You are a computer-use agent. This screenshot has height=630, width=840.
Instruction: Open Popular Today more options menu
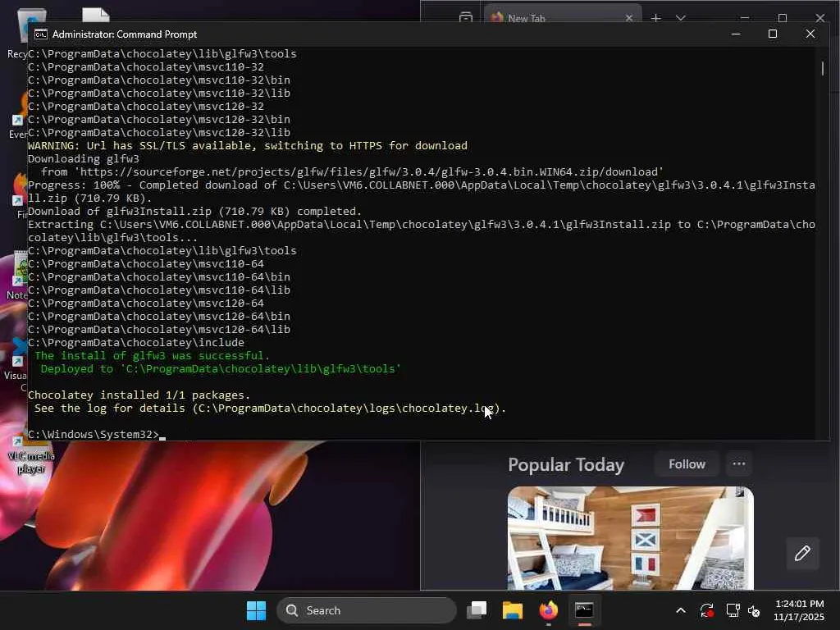click(x=739, y=464)
